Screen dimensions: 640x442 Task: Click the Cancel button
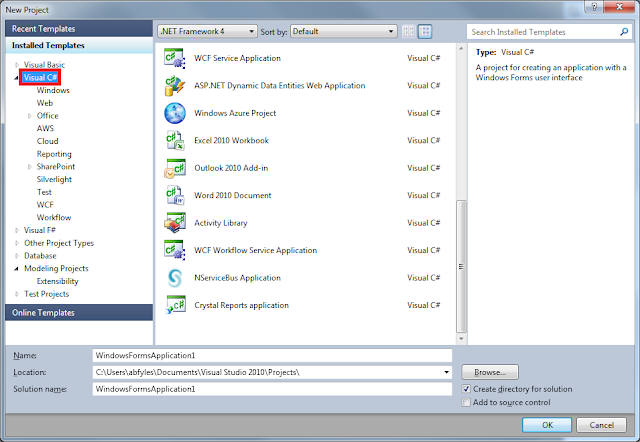tap(601, 425)
